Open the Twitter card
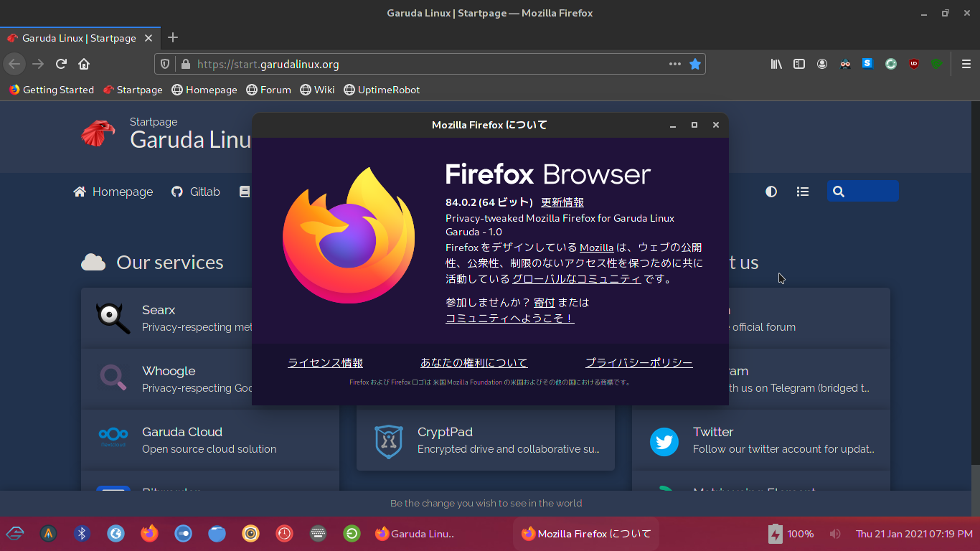Viewport: 980px width, 551px height. [761, 440]
